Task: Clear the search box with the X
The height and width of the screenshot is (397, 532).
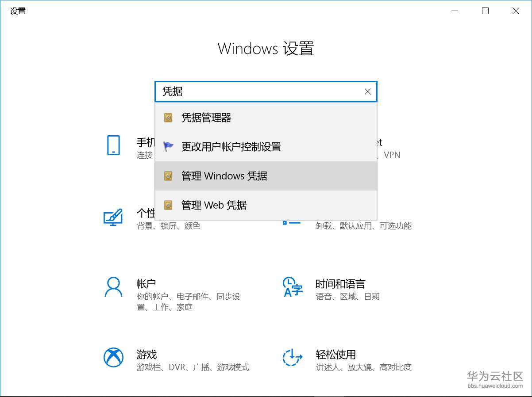Action: click(x=367, y=92)
